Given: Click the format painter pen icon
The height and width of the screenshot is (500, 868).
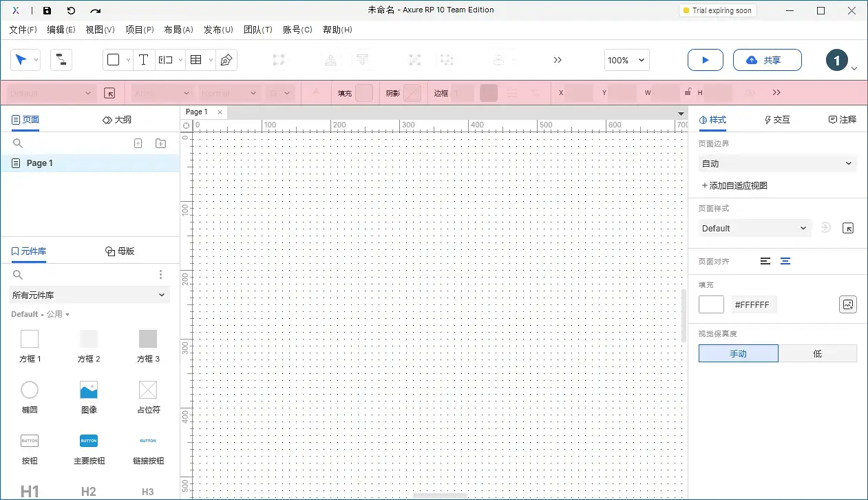Looking at the screenshot, I should click(x=225, y=60).
